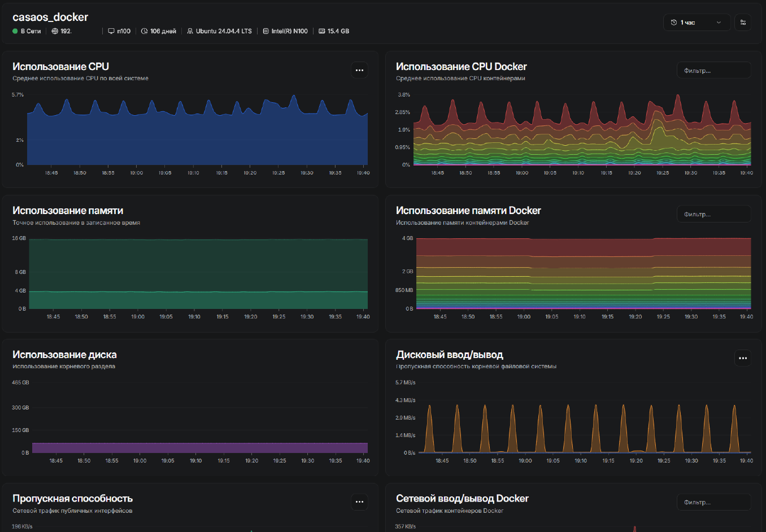Screen dimensions: 766x532
Task: Click the globe icon beside the IP address
Action: 55,31
